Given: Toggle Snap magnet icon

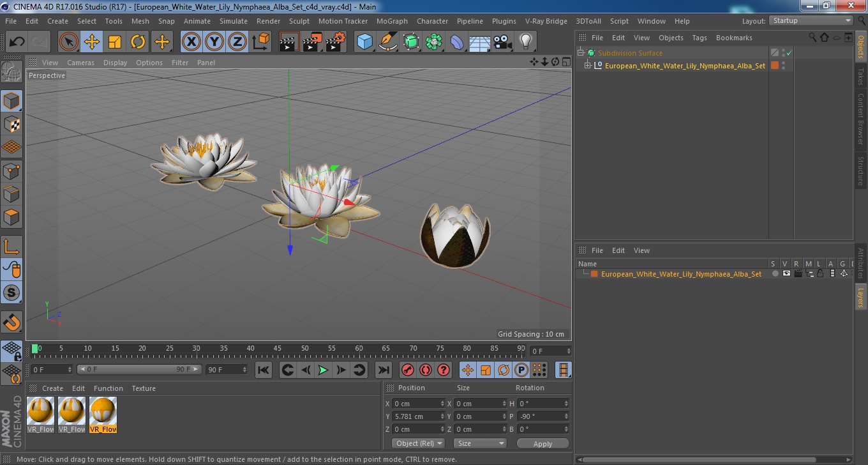Looking at the screenshot, I should tap(11, 321).
